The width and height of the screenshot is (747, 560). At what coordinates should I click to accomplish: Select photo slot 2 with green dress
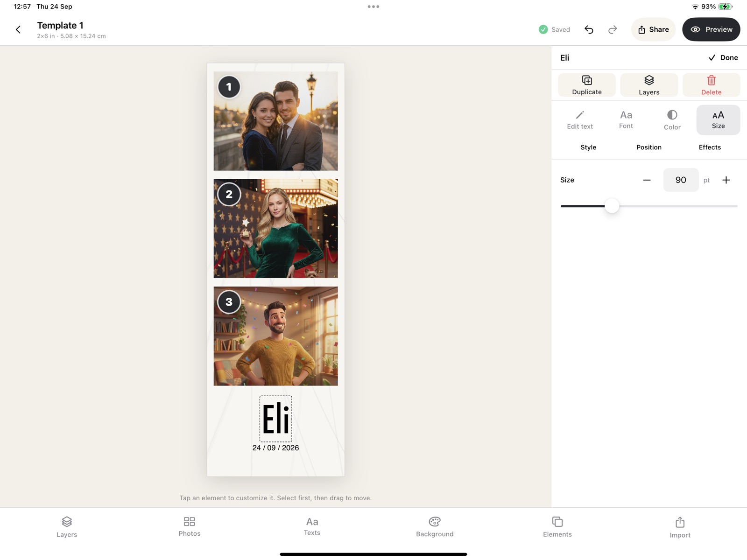click(x=275, y=229)
